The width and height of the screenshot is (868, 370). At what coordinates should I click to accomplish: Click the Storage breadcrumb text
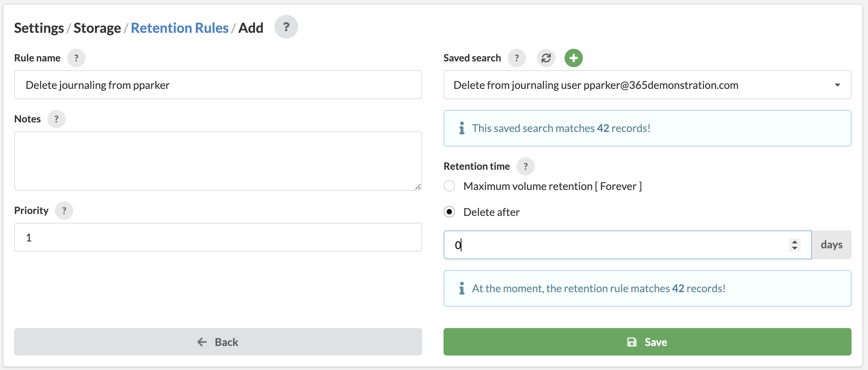[97, 28]
